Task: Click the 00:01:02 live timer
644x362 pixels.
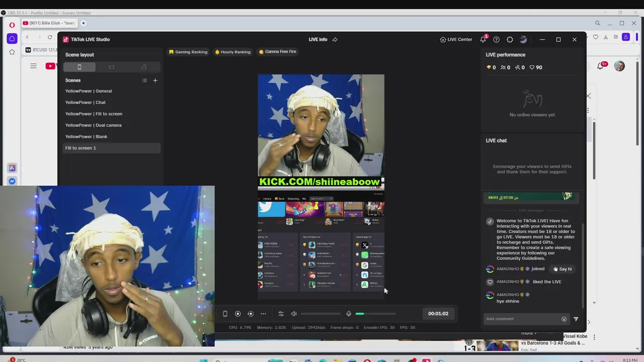Action: [438, 314]
